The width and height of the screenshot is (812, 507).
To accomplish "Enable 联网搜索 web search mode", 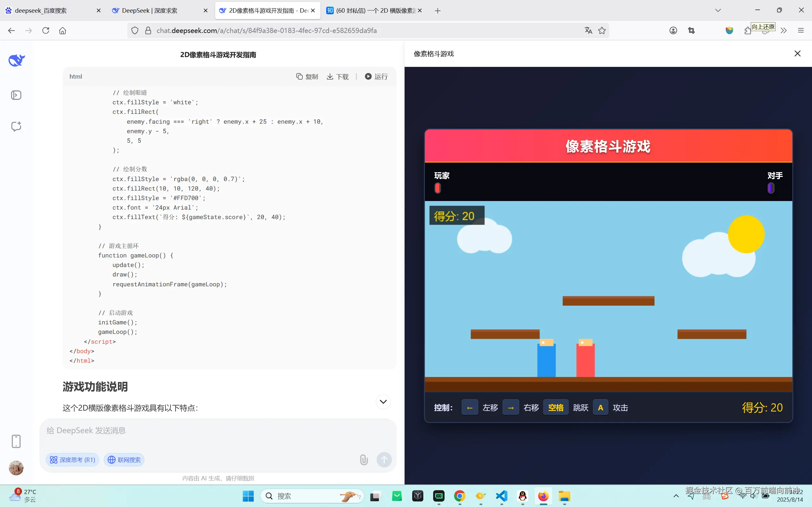I will click(x=124, y=460).
